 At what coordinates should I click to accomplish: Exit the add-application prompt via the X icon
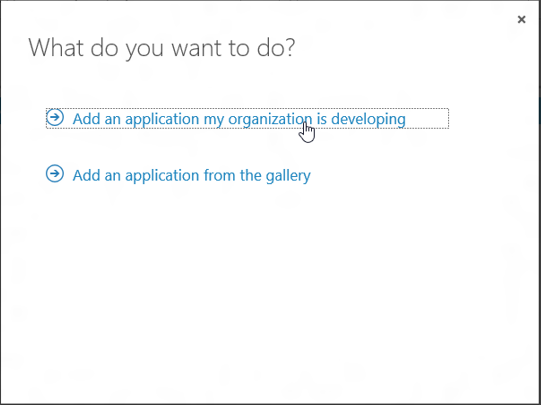coord(521,20)
